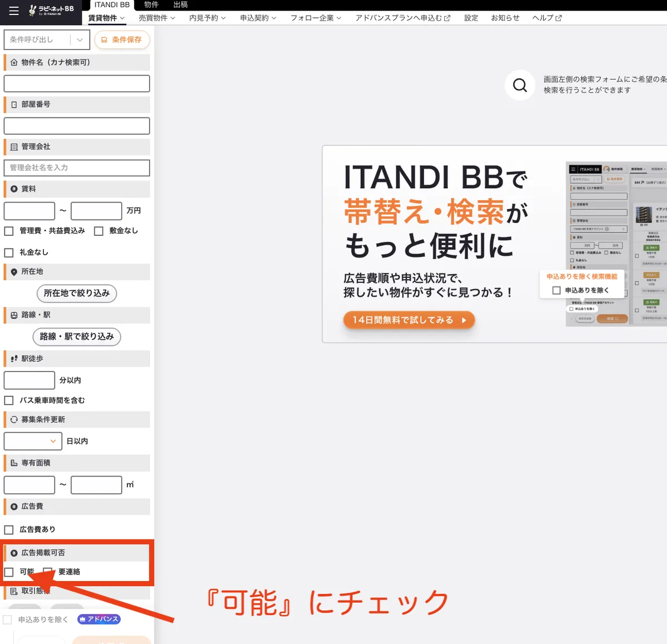
Task: Check the 可能 checkbox
Action: (x=9, y=572)
